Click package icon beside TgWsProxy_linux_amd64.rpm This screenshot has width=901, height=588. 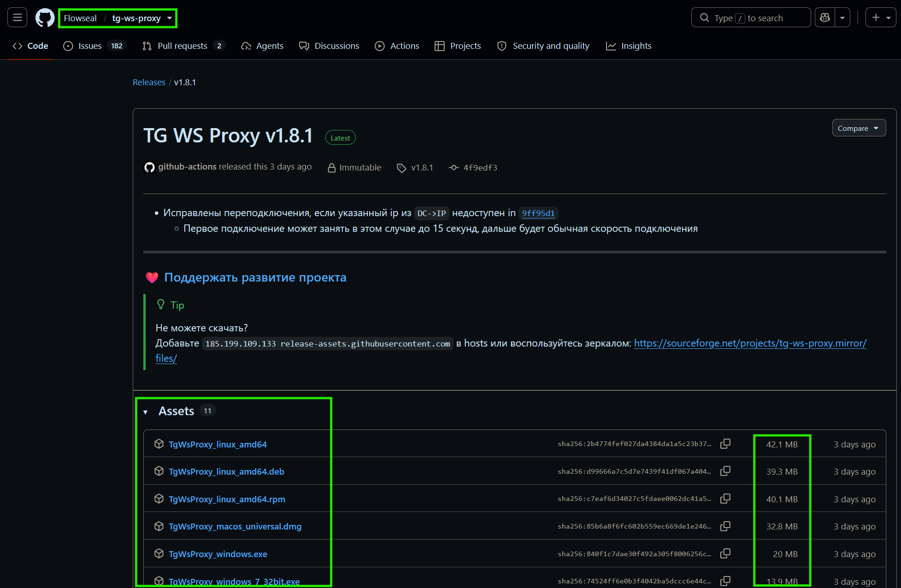(x=159, y=499)
